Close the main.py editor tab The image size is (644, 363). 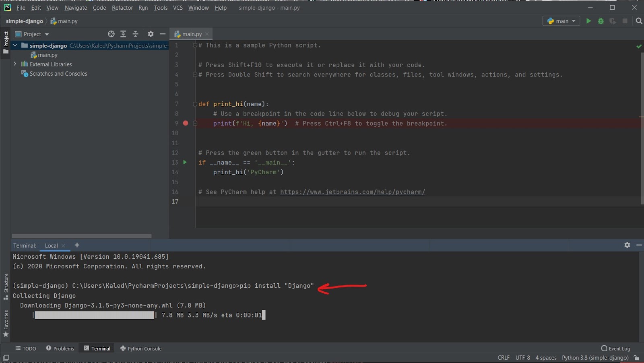click(x=207, y=34)
